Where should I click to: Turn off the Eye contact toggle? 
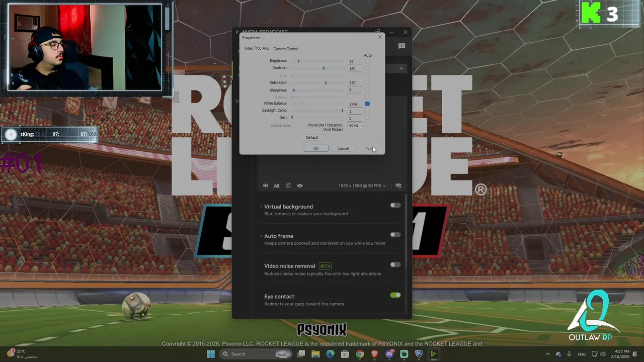coord(395,295)
